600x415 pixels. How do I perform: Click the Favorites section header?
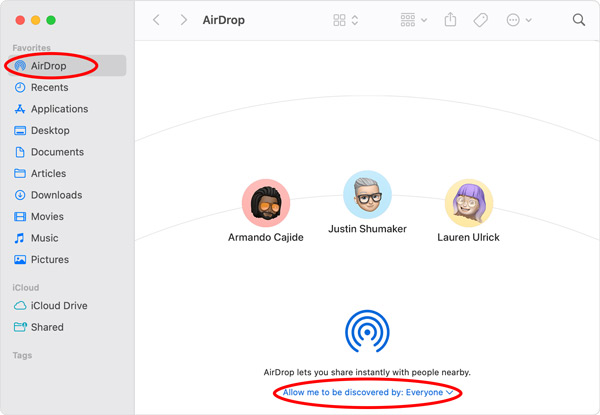coord(31,48)
